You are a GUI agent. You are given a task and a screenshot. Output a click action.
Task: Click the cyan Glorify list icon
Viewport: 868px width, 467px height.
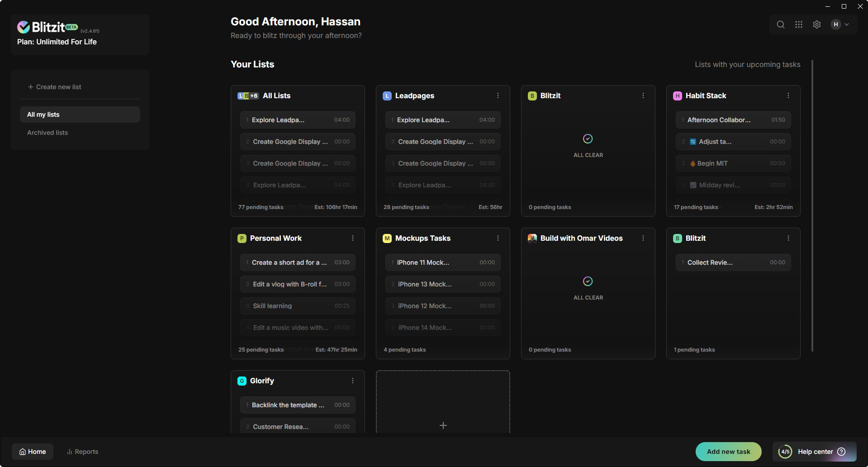pos(242,381)
